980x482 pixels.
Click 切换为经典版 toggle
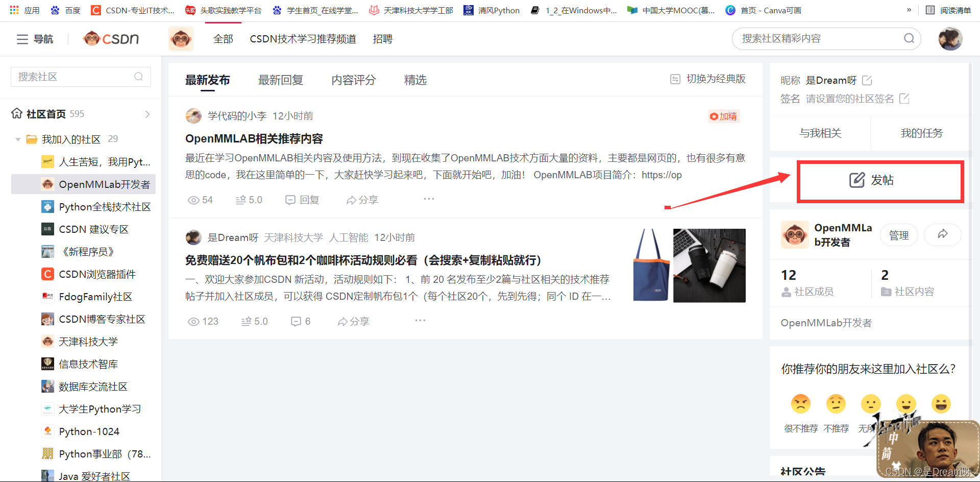[x=708, y=79]
